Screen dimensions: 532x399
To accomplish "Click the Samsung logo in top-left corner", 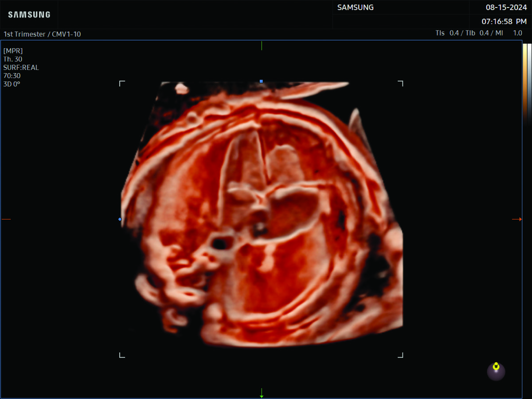I will pyautogui.click(x=29, y=15).
